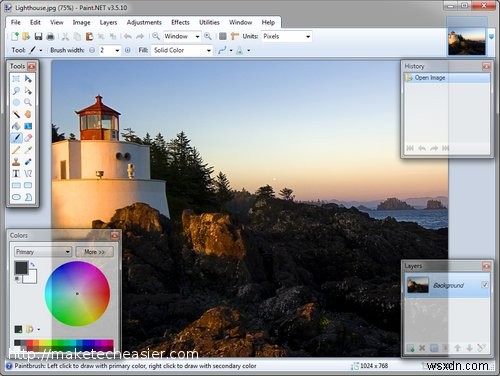
Task: Open the palette options dropdown arrow
Action: (x=39, y=330)
